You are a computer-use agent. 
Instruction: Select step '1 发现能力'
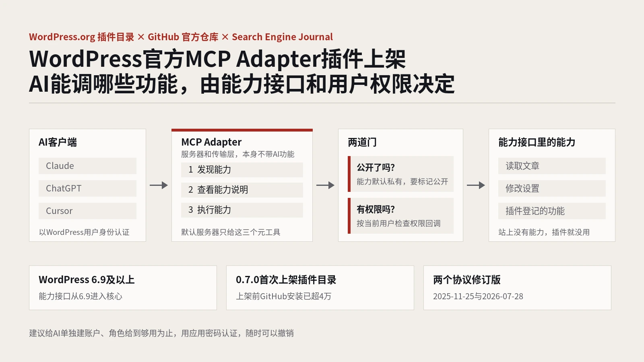(x=242, y=170)
